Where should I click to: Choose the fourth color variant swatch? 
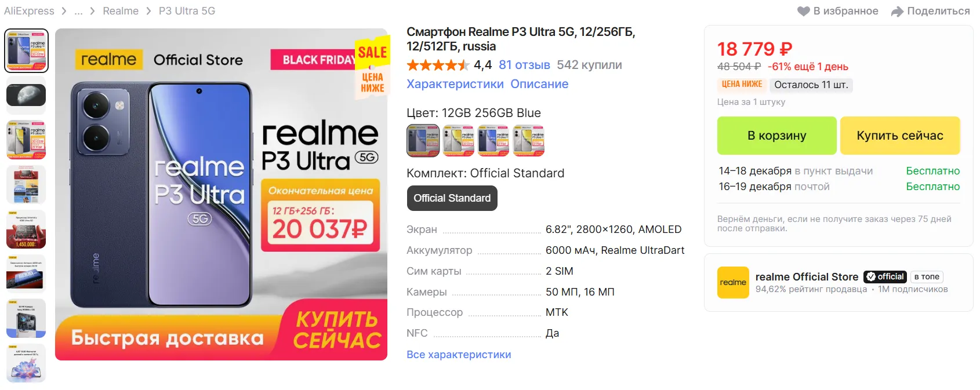(529, 140)
